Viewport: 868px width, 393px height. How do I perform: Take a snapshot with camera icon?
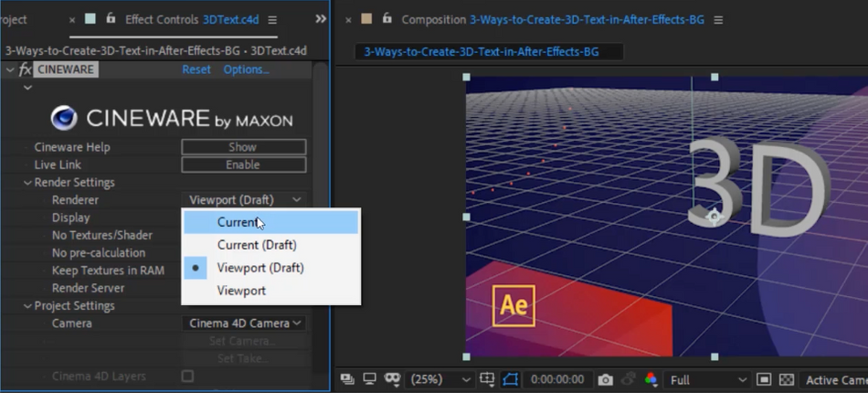click(x=605, y=379)
